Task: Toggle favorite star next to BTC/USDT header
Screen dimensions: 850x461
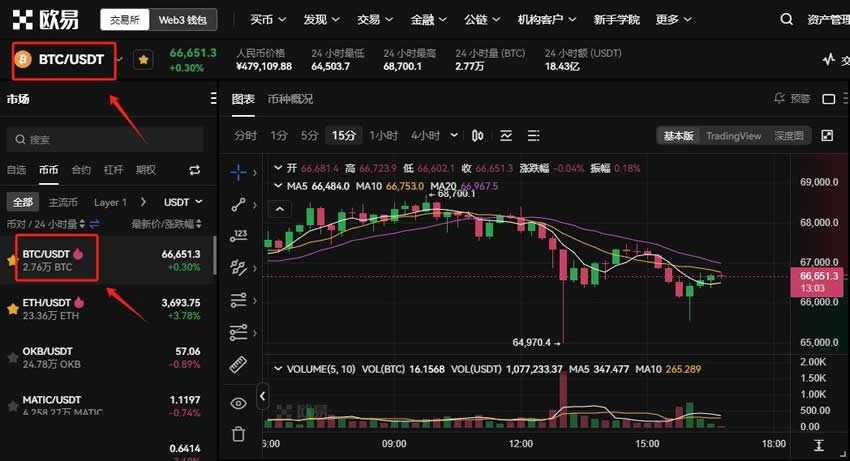Action: [x=144, y=60]
